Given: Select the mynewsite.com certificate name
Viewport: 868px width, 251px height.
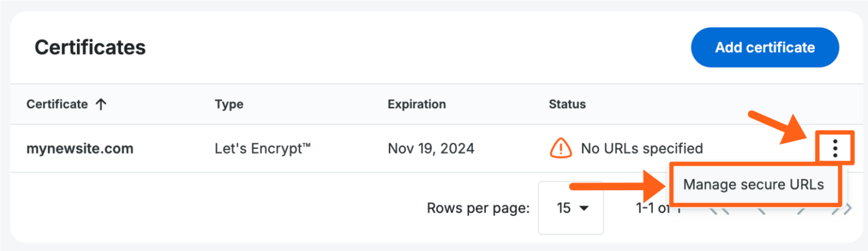Looking at the screenshot, I should 80,149.
